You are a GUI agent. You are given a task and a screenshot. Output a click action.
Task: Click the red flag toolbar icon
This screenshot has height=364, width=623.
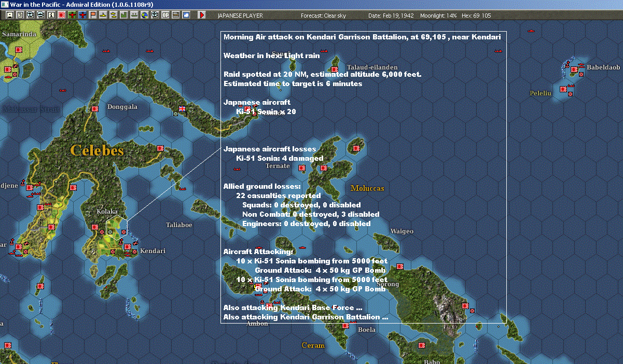coord(93,15)
